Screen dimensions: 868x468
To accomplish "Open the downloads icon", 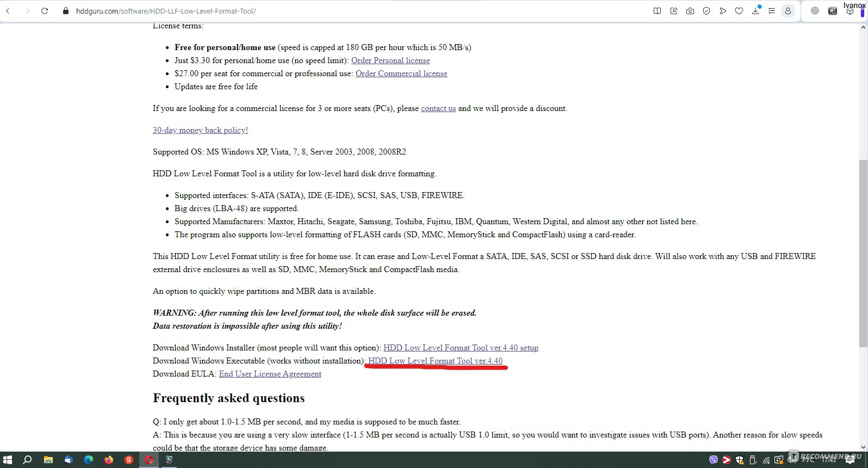I will click(755, 11).
